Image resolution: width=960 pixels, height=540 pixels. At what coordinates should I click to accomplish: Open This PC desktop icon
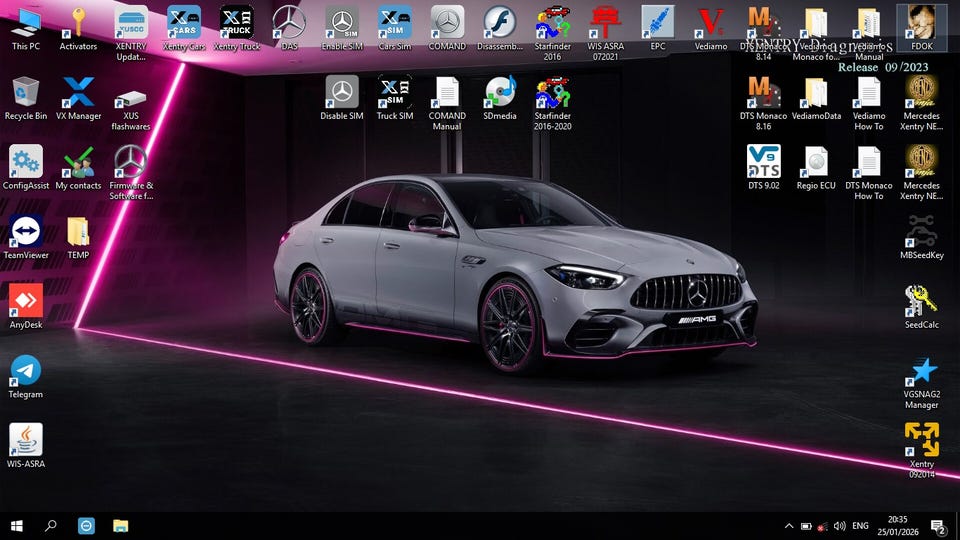click(x=26, y=28)
